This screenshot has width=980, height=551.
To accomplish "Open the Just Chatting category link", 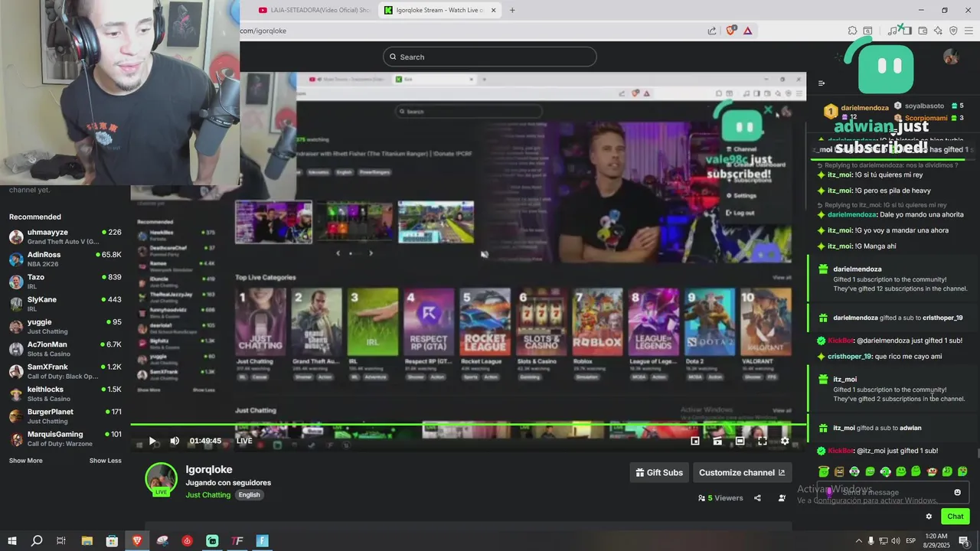I will (x=207, y=495).
